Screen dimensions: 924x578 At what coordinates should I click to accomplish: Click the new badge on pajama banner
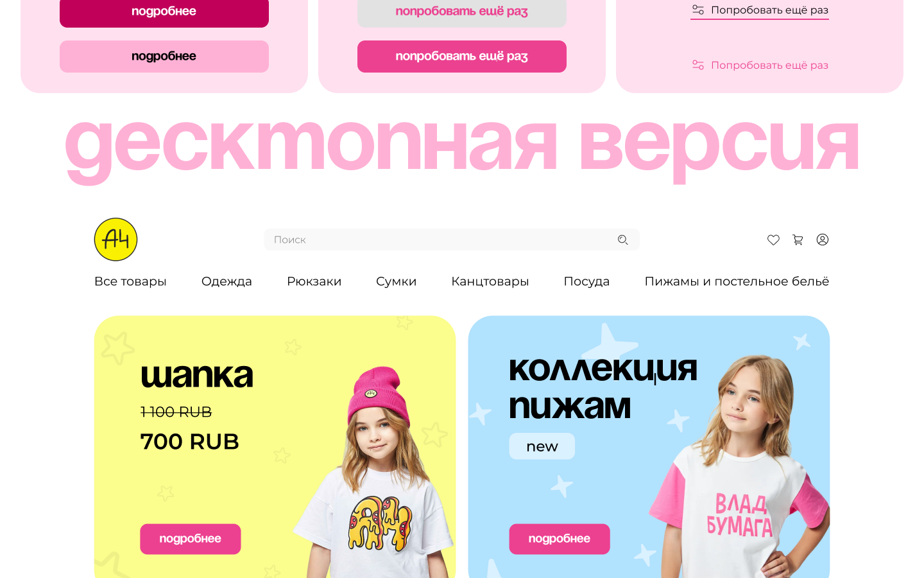point(542,446)
